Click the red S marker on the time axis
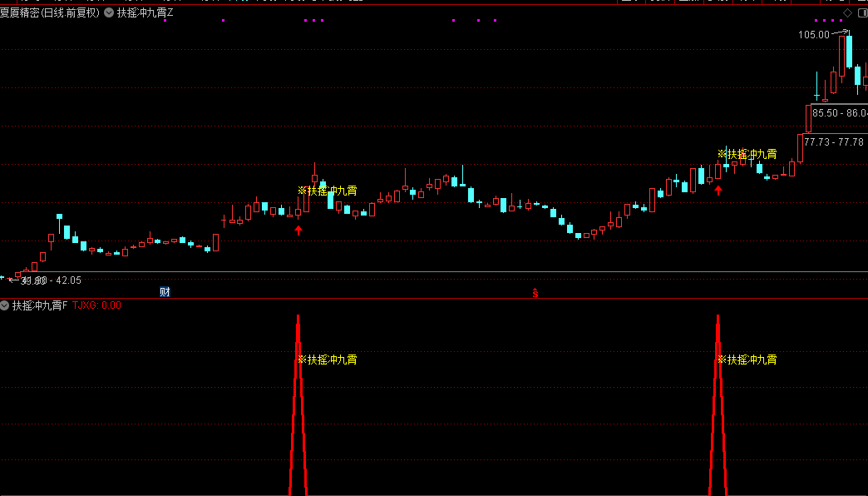This screenshot has height=496, width=868. point(535,293)
